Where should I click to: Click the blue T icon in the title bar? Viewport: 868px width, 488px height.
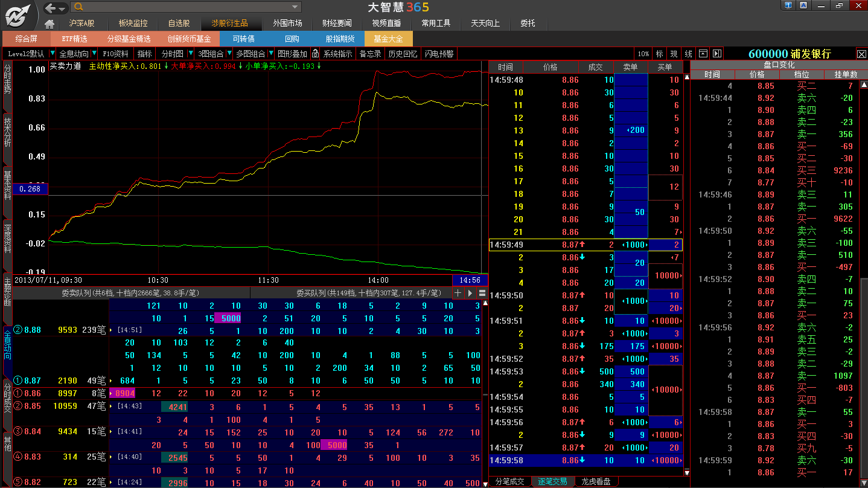click(789, 5)
